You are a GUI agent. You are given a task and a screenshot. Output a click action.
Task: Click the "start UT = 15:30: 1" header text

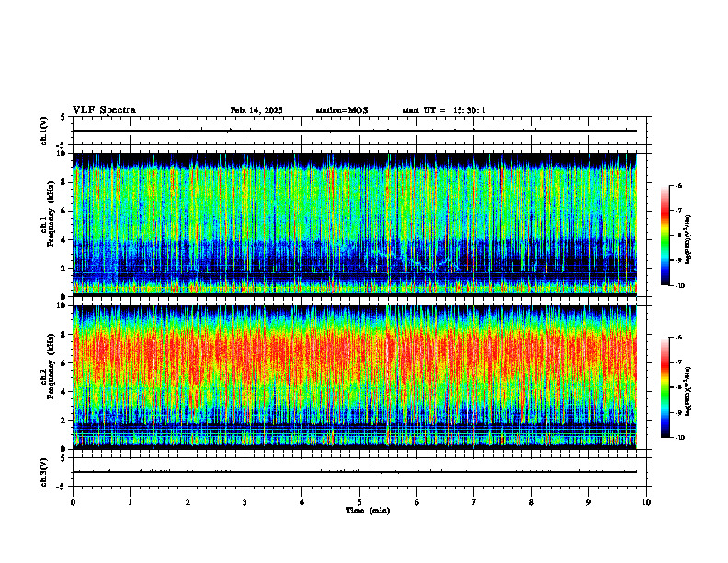[x=444, y=110]
